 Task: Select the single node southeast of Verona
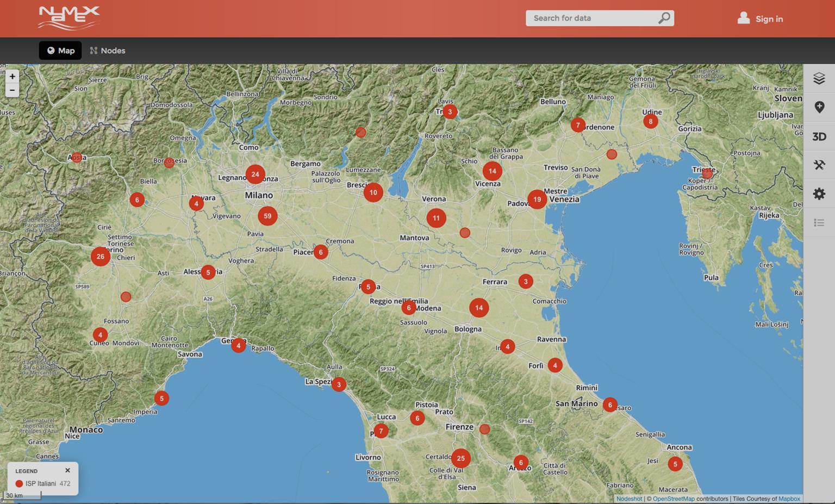click(x=465, y=233)
